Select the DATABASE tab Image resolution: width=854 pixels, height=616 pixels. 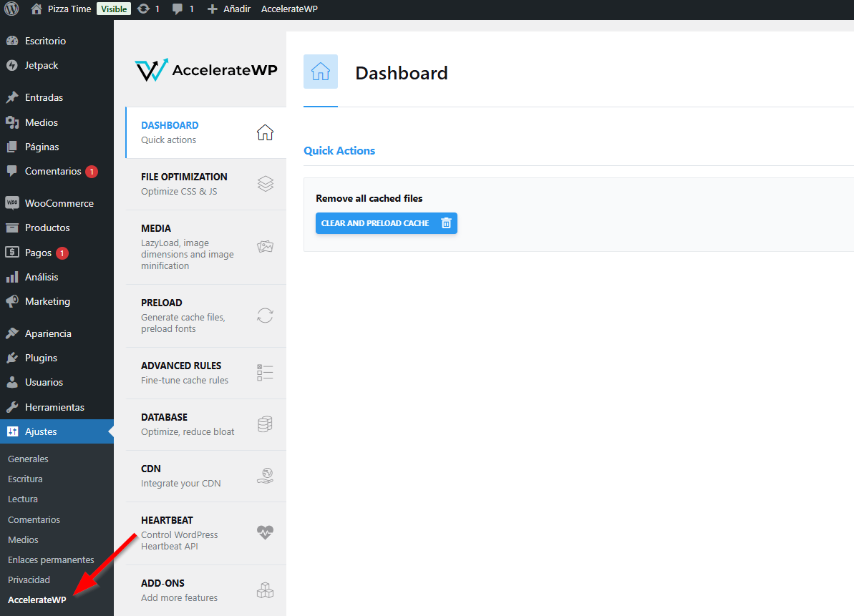point(206,424)
